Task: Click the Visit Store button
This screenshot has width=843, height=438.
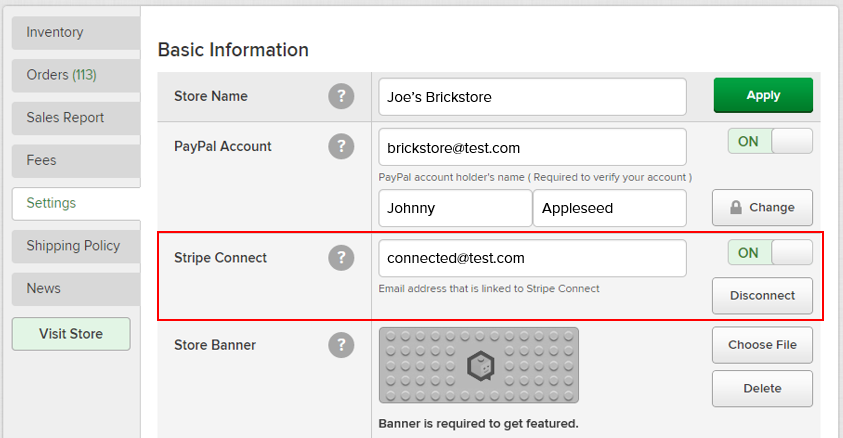Action: coord(71,334)
